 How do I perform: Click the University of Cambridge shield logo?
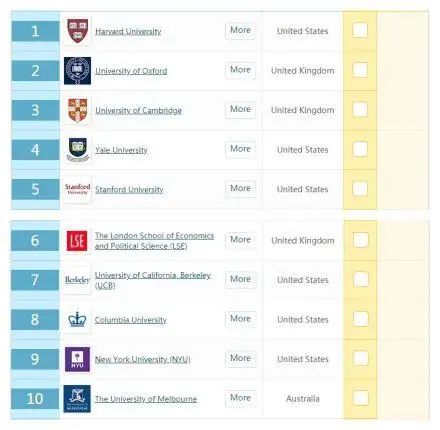coord(77,110)
